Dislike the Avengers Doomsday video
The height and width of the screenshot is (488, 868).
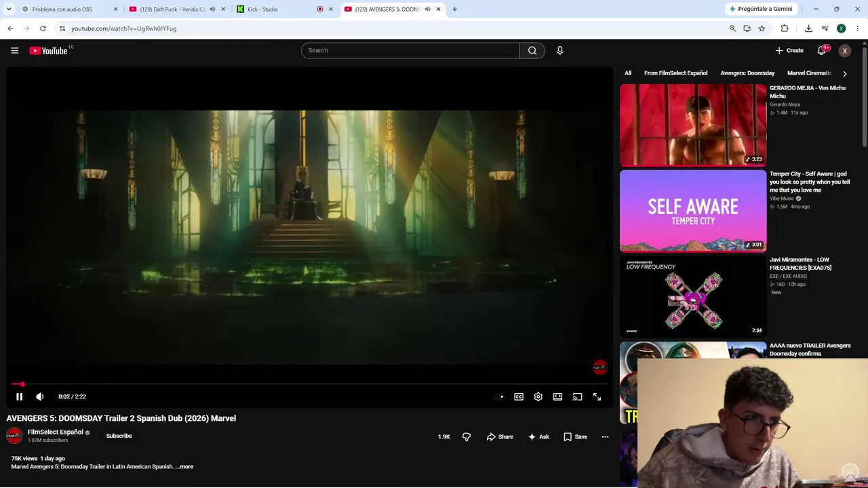tap(467, 436)
